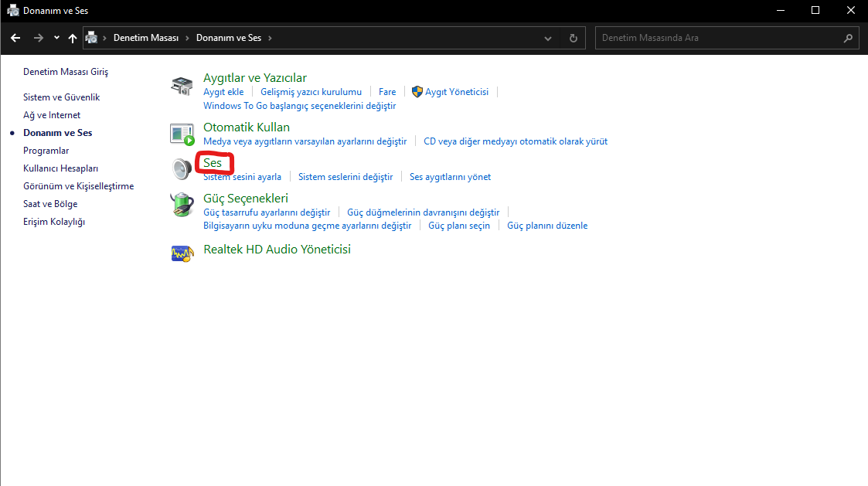Open the Programlar category
Screen dimensions: 868x486
tap(46, 151)
